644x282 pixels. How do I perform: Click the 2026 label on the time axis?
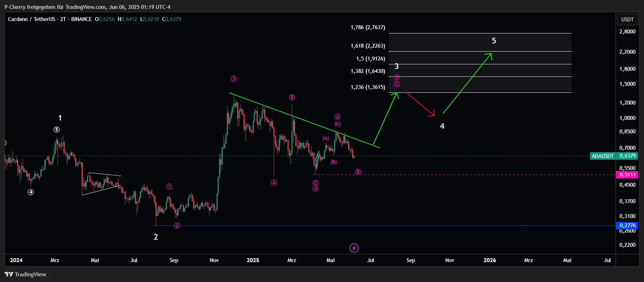(490, 260)
